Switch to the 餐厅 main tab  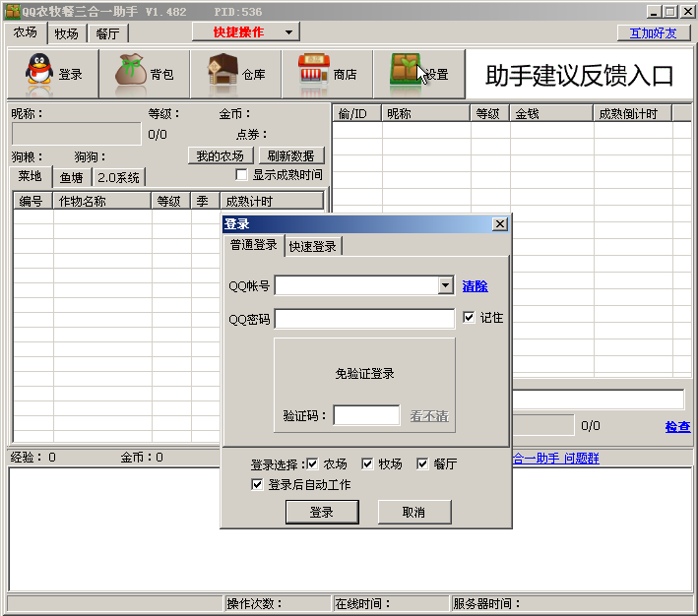point(107,33)
